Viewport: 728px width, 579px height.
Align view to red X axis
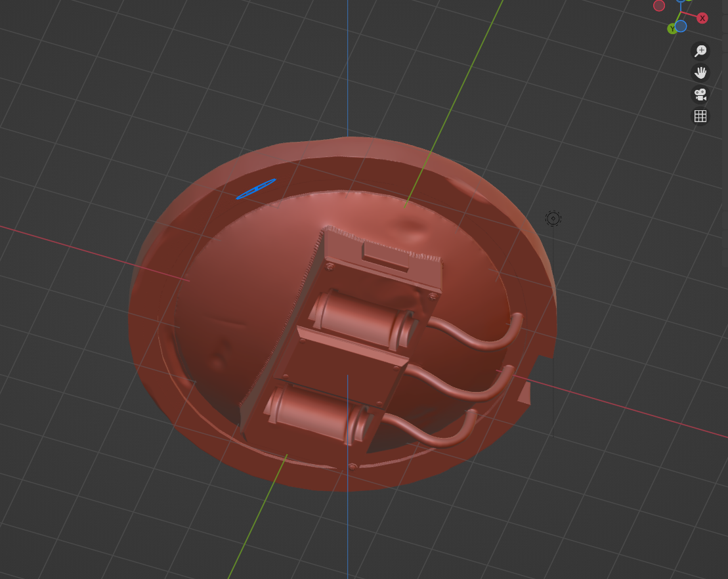click(702, 18)
